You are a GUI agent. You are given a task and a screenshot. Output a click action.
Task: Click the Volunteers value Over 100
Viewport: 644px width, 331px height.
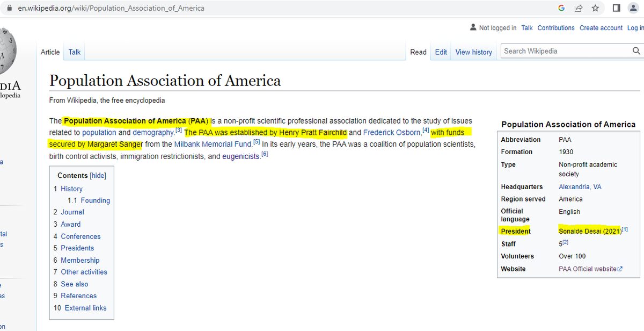tap(572, 256)
